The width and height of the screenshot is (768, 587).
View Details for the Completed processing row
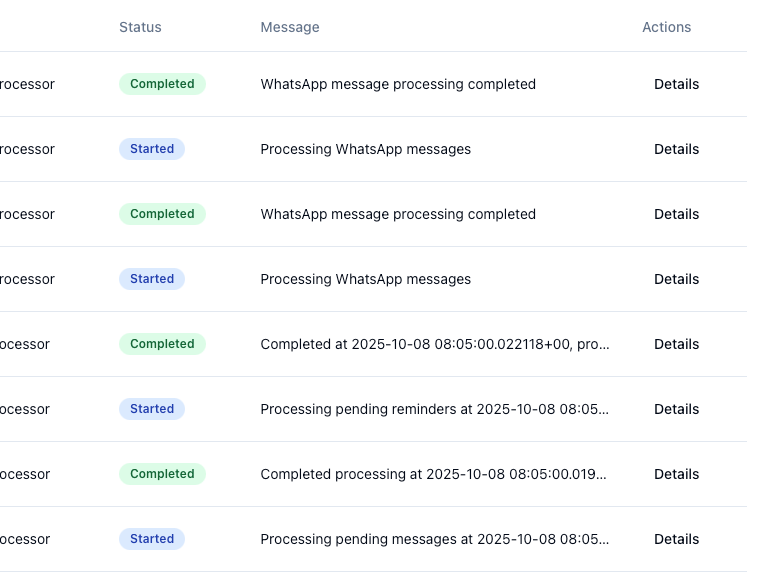click(x=676, y=474)
